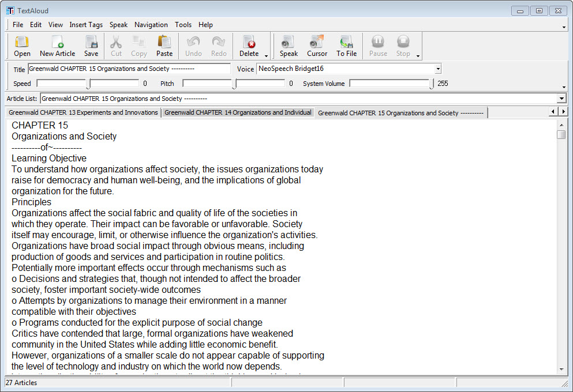This screenshot has width=573, height=392.
Task: Open the settings panel options arrow
Action: (x=564, y=87)
